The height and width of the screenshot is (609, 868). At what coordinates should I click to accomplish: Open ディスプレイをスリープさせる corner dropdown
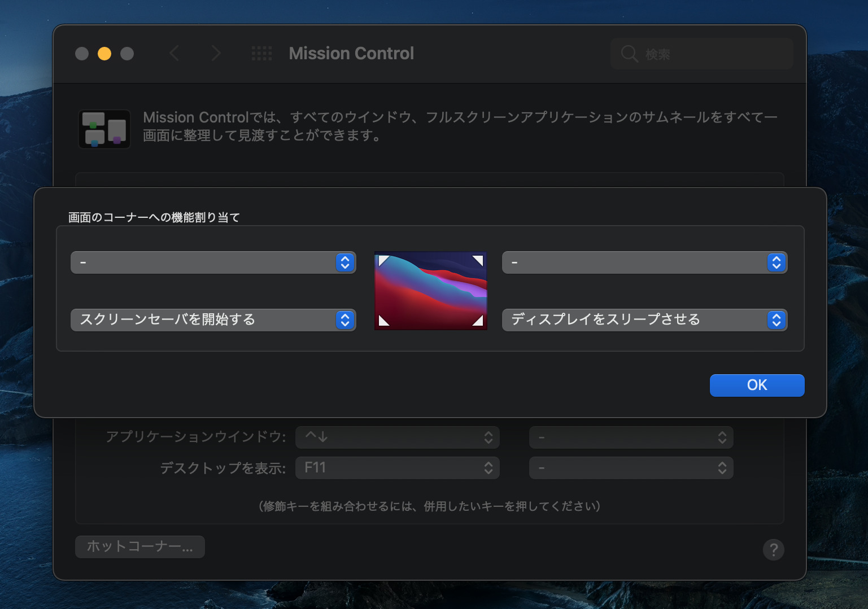(x=644, y=320)
